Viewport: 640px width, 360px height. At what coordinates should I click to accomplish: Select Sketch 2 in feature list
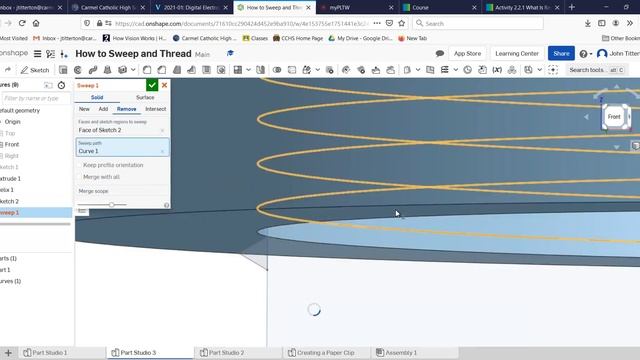10,201
